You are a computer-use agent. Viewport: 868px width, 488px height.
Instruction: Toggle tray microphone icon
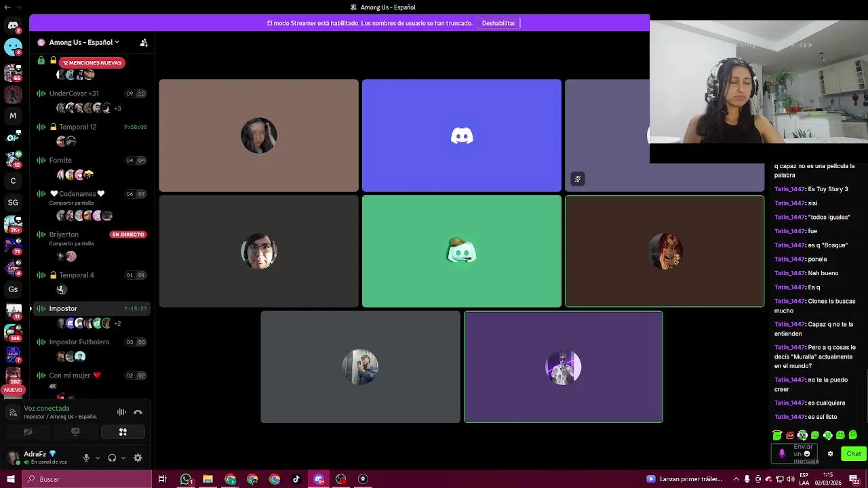point(747,479)
